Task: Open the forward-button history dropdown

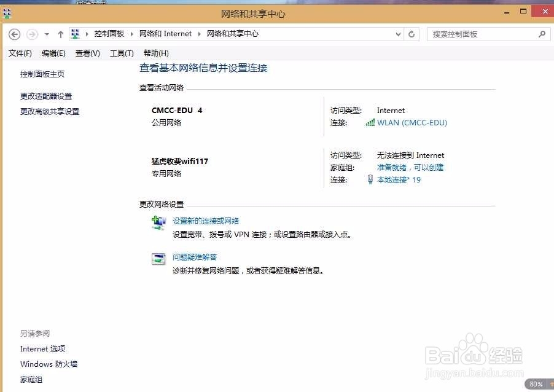Action: [46, 34]
